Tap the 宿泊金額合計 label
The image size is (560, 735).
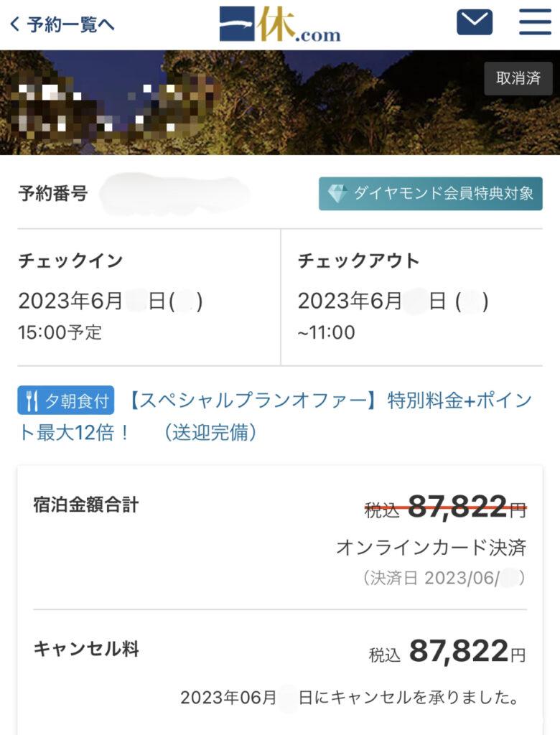(86, 505)
